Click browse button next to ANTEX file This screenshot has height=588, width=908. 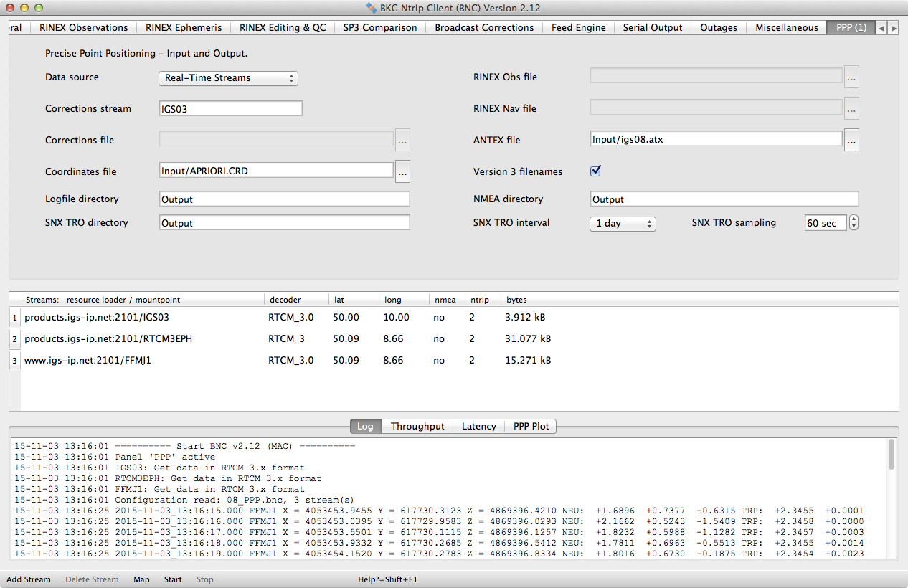[x=851, y=140]
